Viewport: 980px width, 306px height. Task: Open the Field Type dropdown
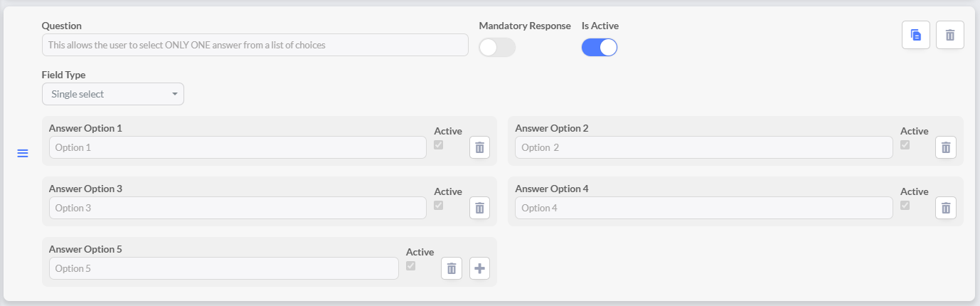point(113,94)
